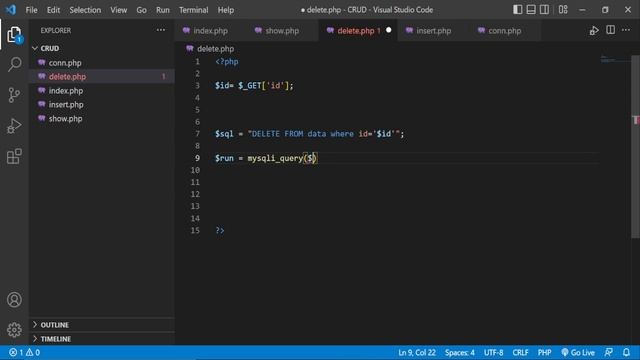Change line ending via CRLF
640x360 pixels.
coord(520,353)
